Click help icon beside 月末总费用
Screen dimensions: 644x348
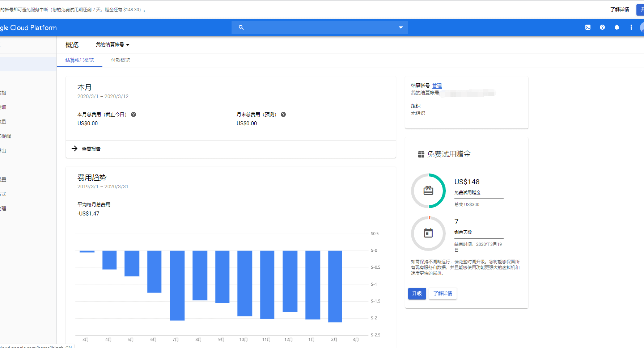[x=283, y=114]
